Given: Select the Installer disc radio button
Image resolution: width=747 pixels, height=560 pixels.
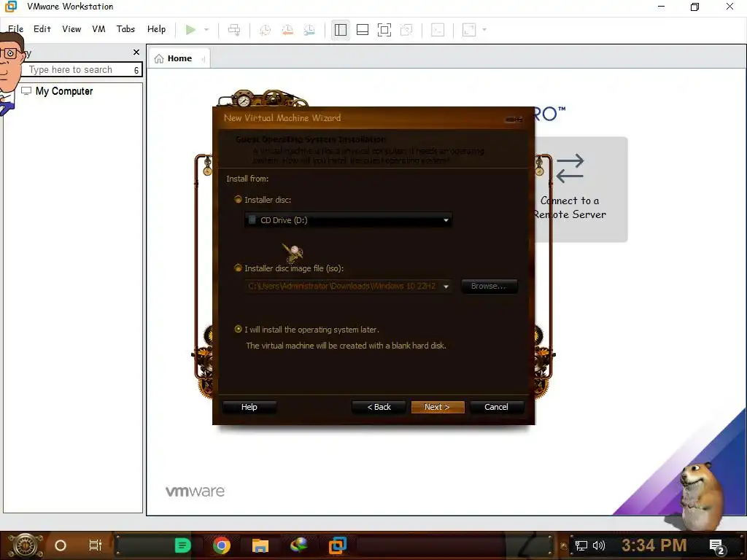Looking at the screenshot, I should [238, 200].
